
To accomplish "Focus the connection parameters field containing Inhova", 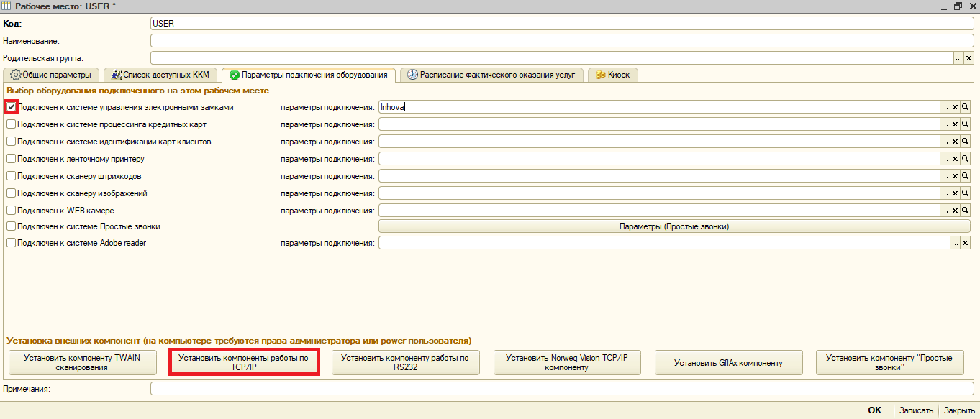I will coord(660,106).
